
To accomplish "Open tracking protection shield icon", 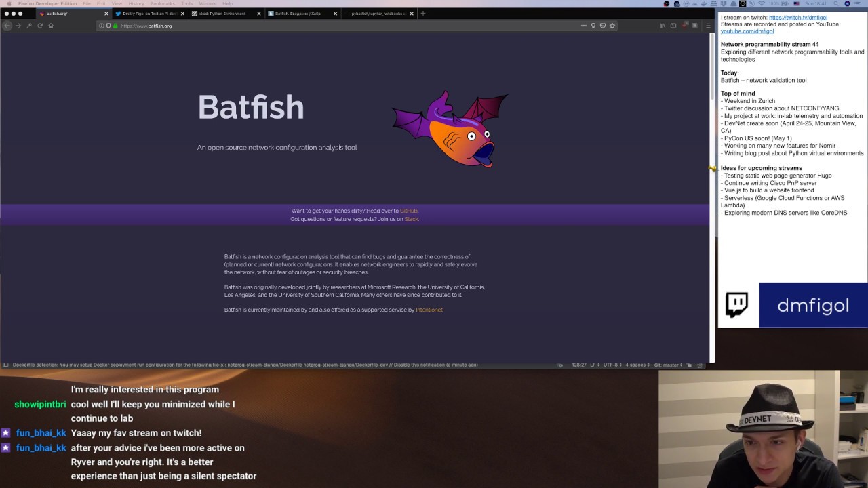I will 108,26.
